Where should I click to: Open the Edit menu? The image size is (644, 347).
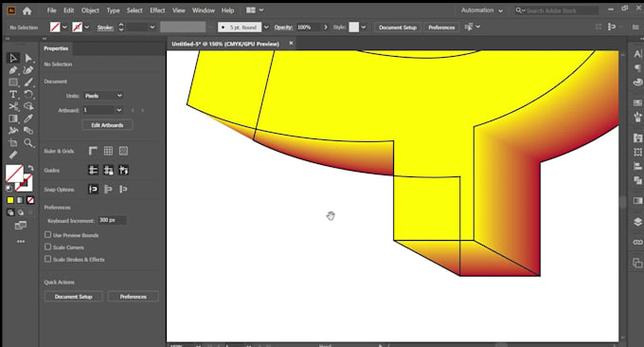coord(68,10)
